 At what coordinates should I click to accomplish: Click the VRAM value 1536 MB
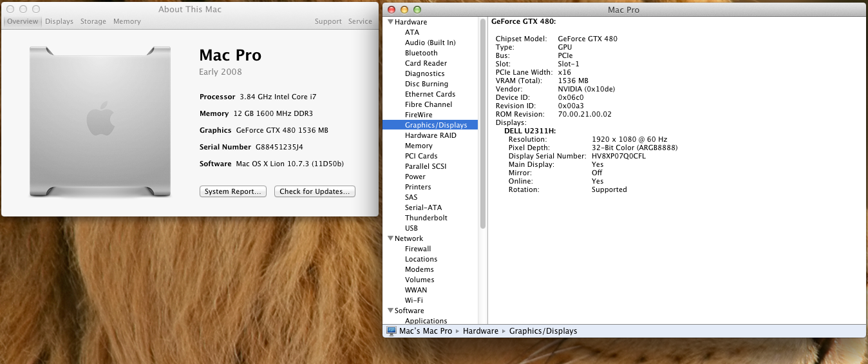(573, 81)
